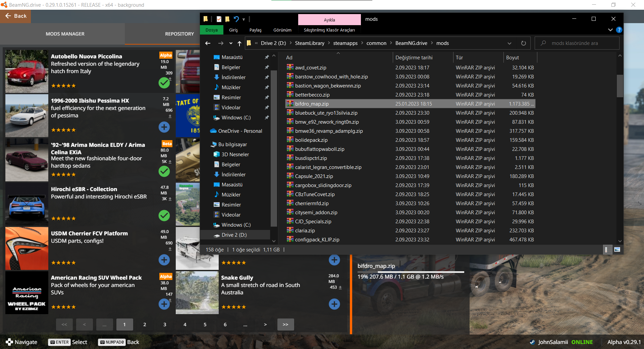Add the Snake Gully map mod
This screenshot has height=349, width=644.
click(334, 304)
